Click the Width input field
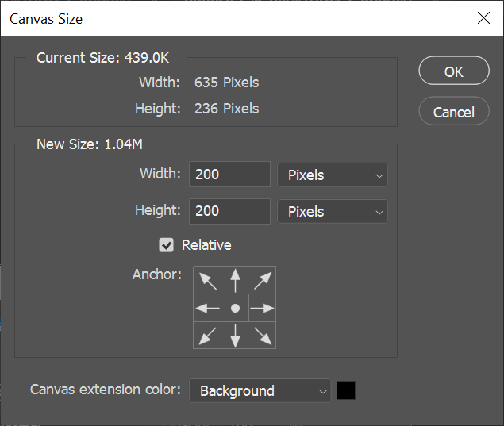The width and height of the screenshot is (504, 426). coord(229,175)
